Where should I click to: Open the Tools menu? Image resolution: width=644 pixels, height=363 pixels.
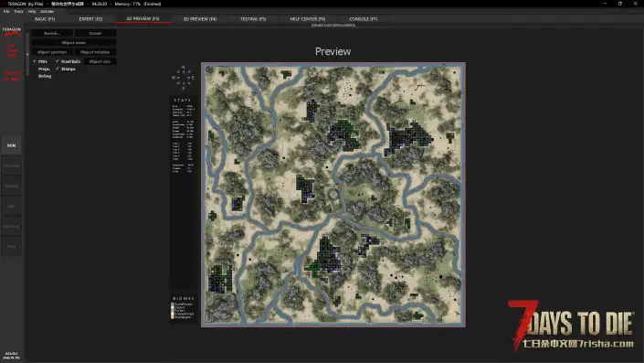pyautogui.click(x=18, y=12)
